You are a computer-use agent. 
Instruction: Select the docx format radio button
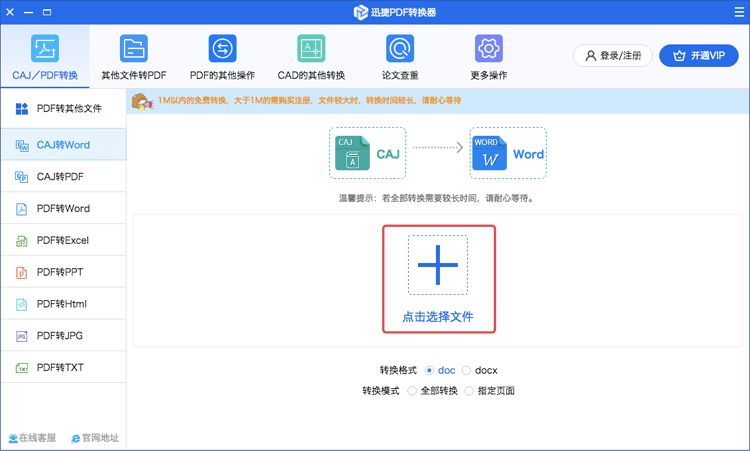(466, 370)
